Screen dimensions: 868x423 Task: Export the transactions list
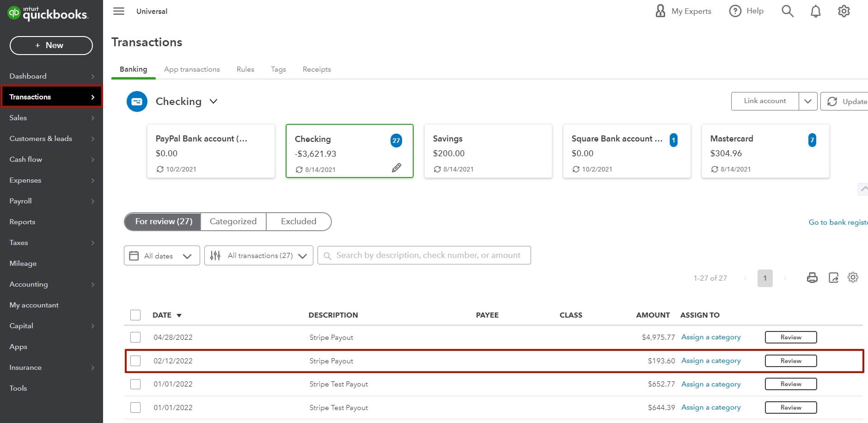pos(833,277)
